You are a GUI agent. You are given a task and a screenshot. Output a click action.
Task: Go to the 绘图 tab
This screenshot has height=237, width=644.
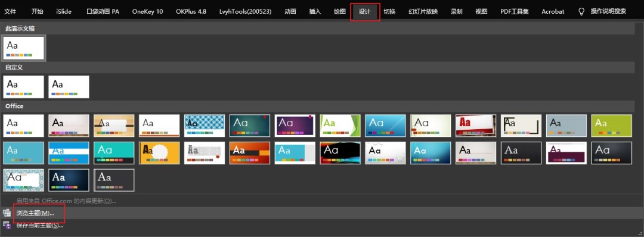pos(340,11)
